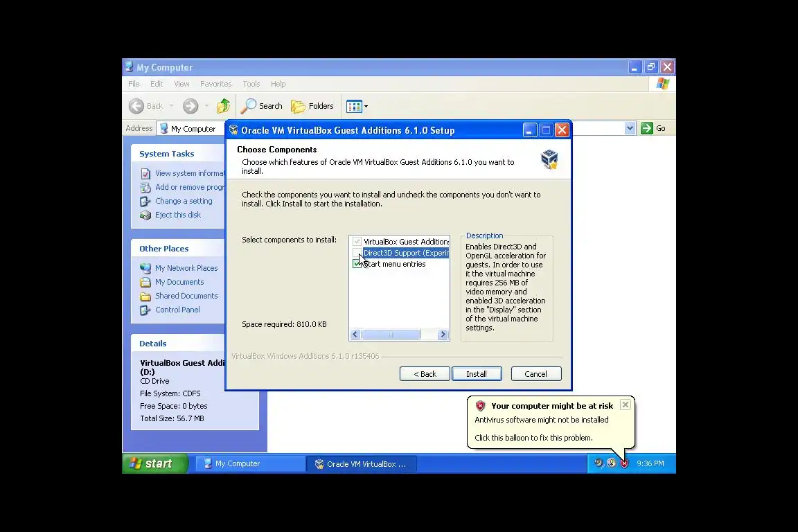The height and width of the screenshot is (532, 798).
Task: Click the red security shield tray icon
Action: (624, 463)
